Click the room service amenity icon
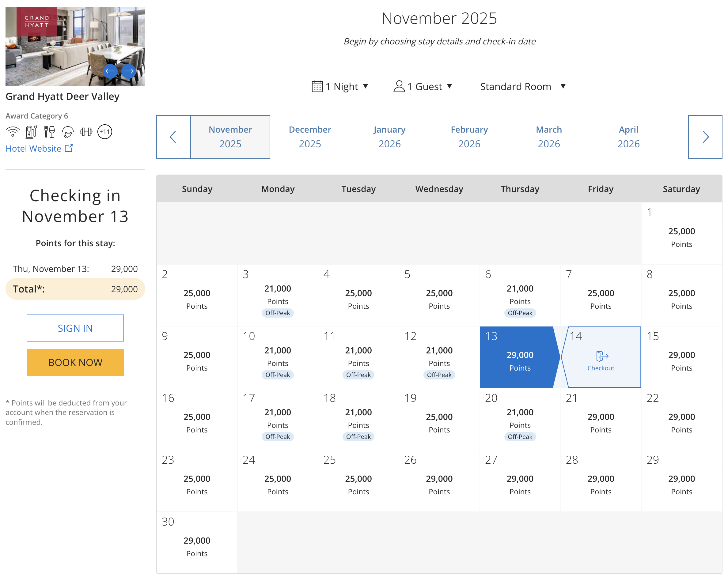728x577 pixels. click(67, 132)
